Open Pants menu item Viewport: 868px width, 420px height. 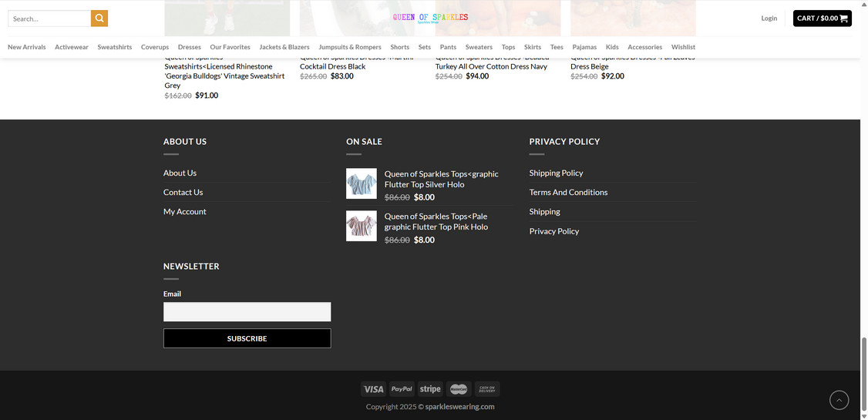point(448,47)
